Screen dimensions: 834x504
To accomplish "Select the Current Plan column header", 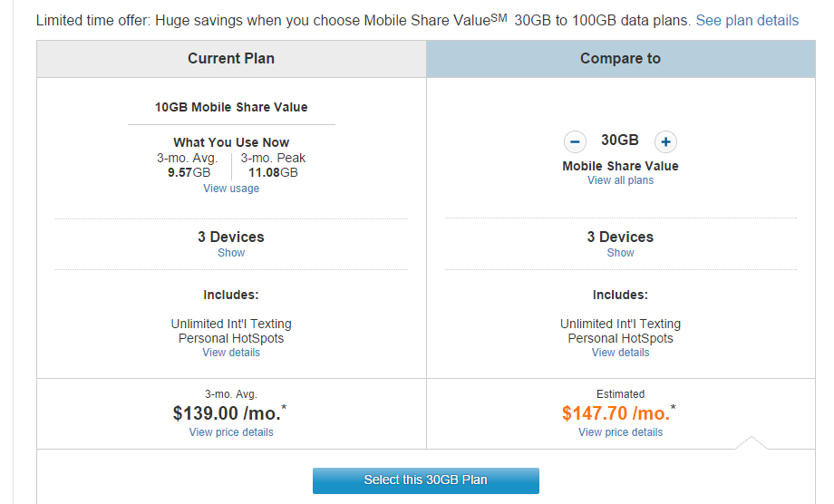I will point(231,59).
